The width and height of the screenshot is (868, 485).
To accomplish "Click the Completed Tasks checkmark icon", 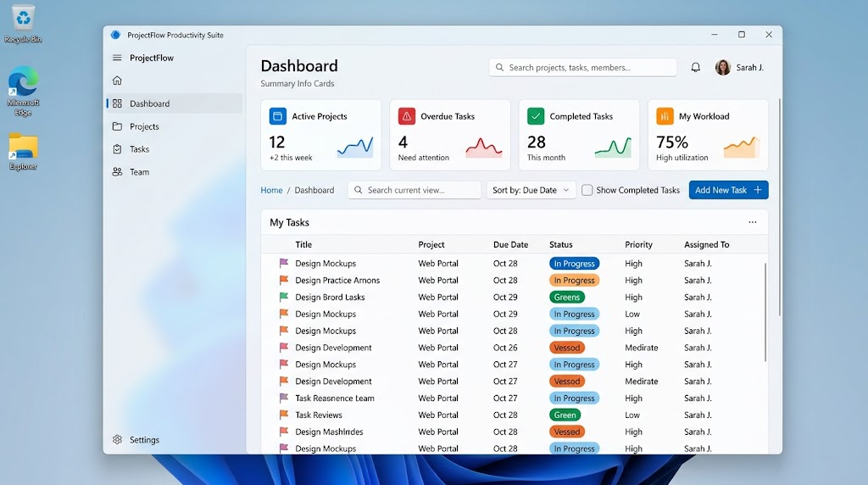I will 536,116.
